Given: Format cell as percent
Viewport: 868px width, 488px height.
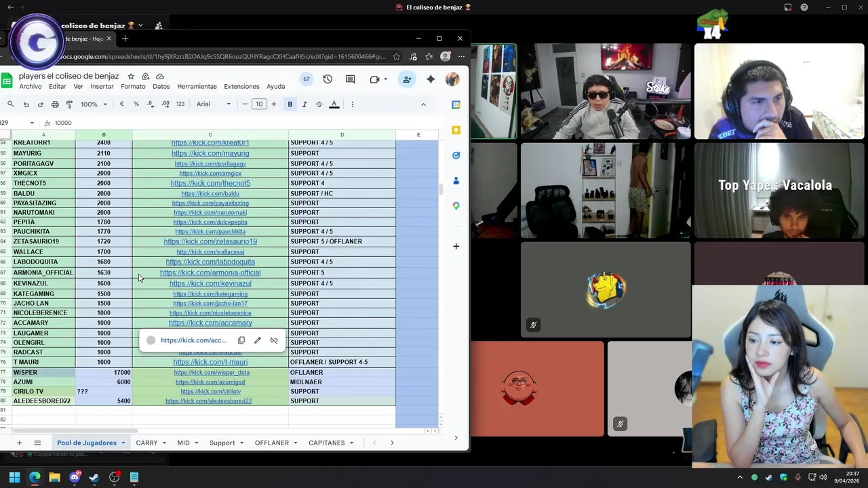Looking at the screenshot, I should click(136, 104).
